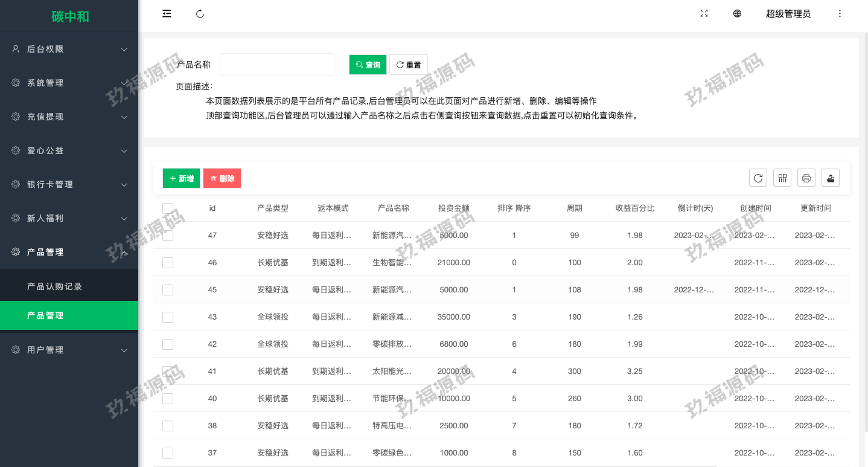Click the red 删除 delete button
Screen dimensions: 868x467
click(222, 178)
